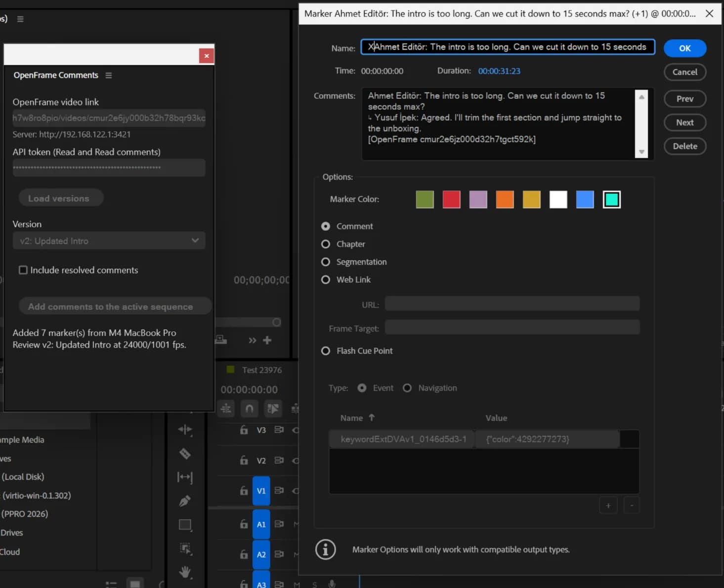Select the Web Link marker type

pyautogui.click(x=326, y=280)
